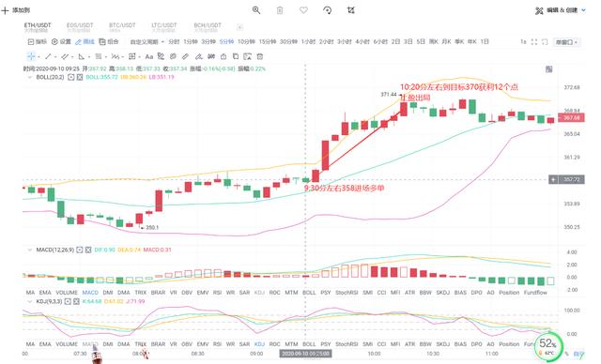Select the Aa text annotation tool
Image resolution: width=601 pixels, height=364 pixels.
[x=149, y=56]
